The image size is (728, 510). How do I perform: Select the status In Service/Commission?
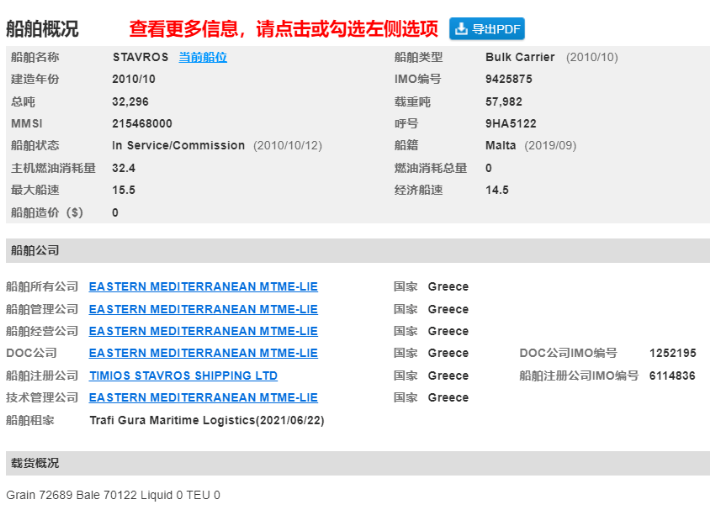(178, 145)
